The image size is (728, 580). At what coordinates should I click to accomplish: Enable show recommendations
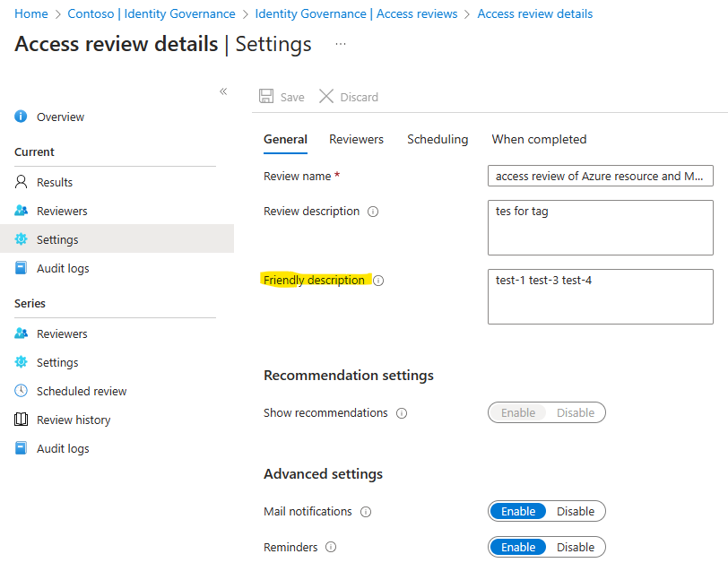517,412
